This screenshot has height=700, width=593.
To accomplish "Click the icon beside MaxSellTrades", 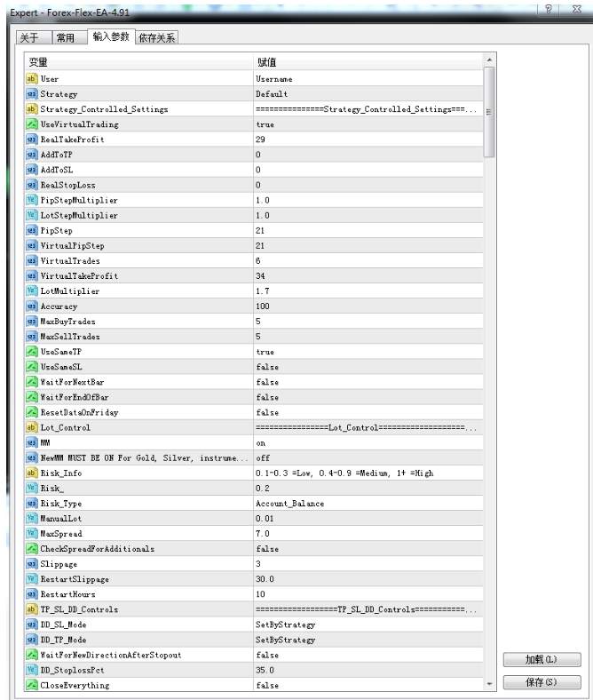I will (x=31, y=337).
